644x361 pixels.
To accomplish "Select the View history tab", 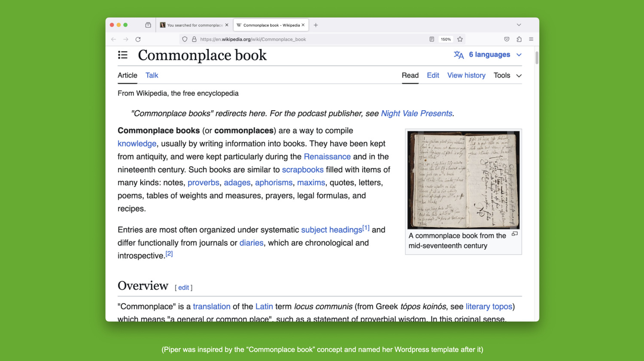I will (x=466, y=75).
